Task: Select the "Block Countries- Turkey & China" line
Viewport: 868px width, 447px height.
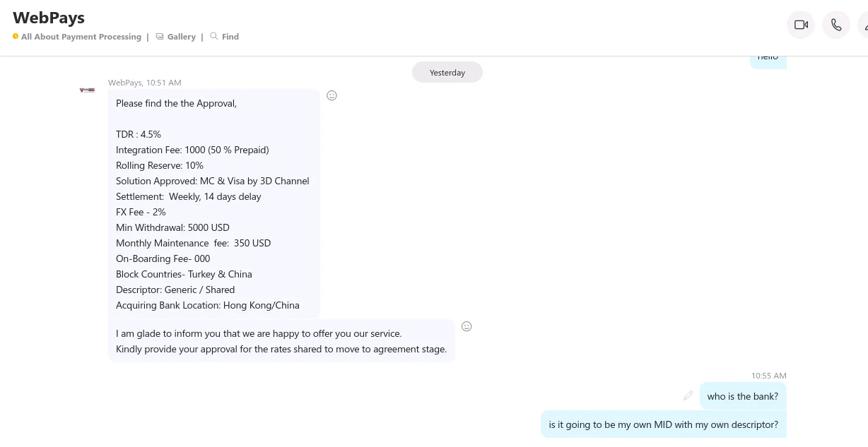Action: click(184, 274)
